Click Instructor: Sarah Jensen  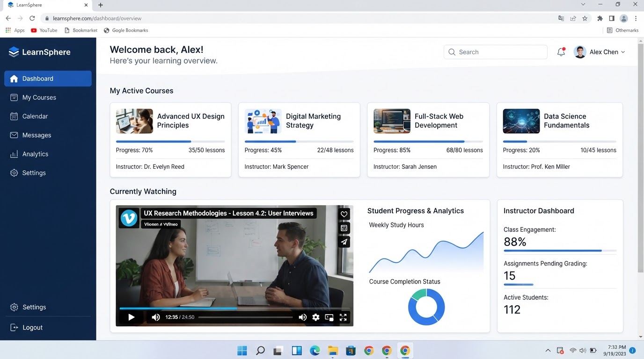coord(405,166)
